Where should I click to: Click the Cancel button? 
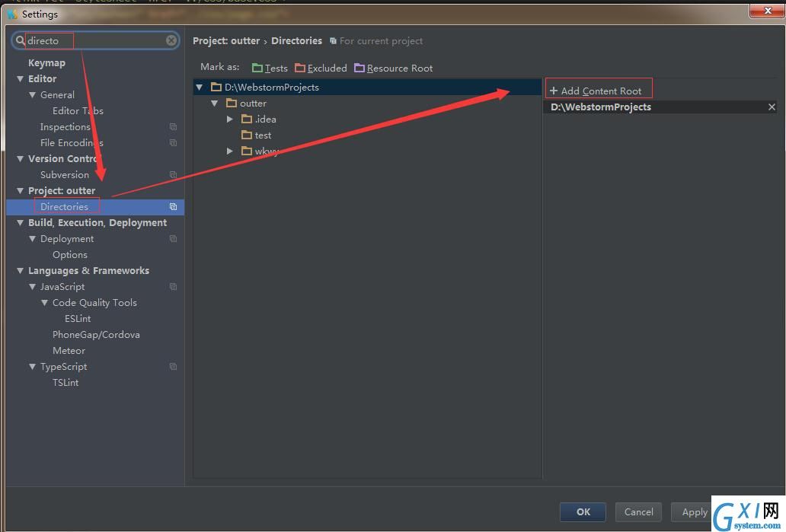click(x=638, y=512)
